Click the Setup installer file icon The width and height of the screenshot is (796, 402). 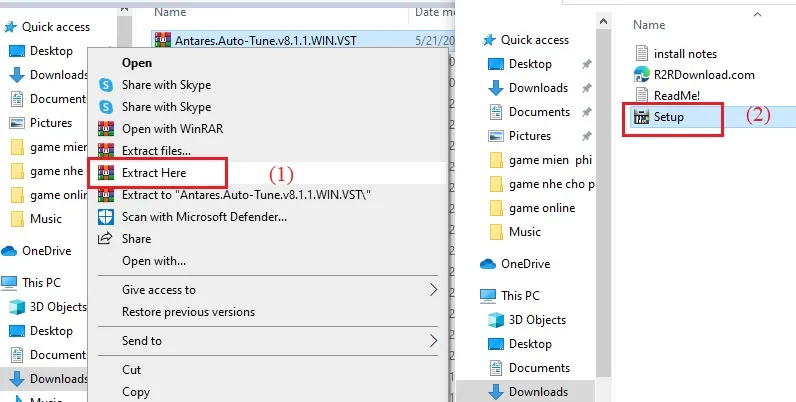(642, 117)
